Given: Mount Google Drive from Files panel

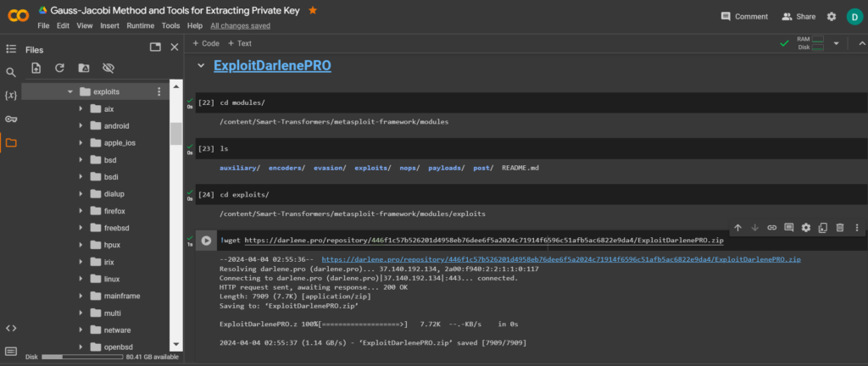Looking at the screenshot, I should pos(84,68).
